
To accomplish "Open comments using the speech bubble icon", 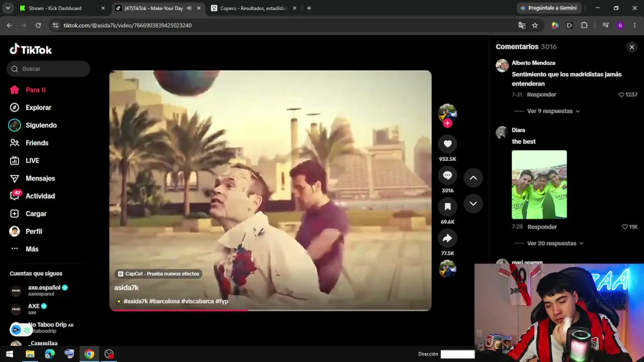I will 447,175.
